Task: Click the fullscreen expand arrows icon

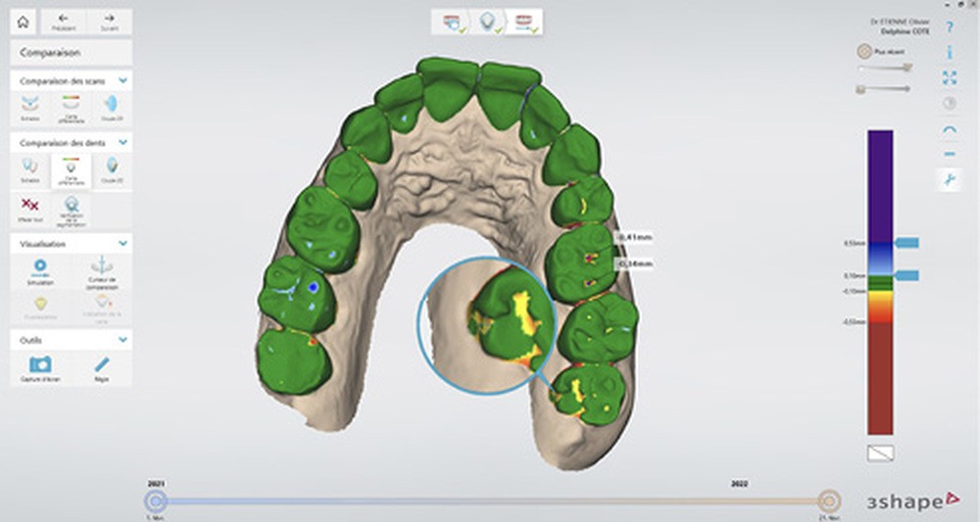Action: pos(949,77)
